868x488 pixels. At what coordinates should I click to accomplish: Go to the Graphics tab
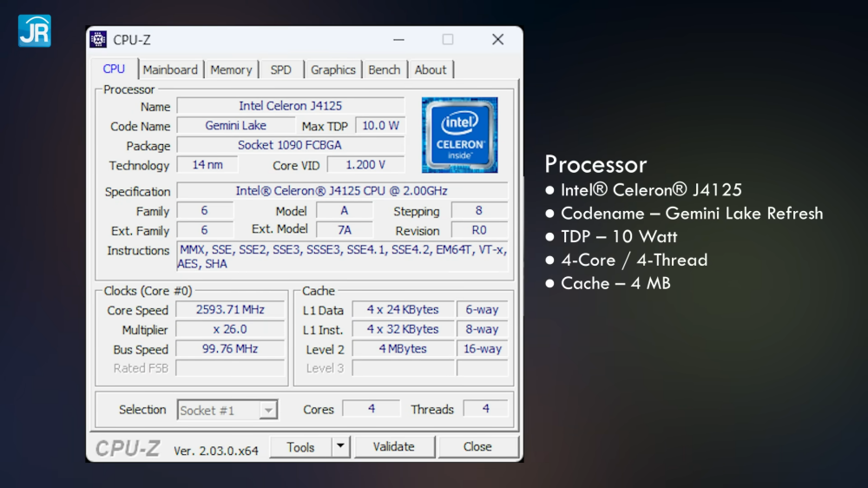tap(333, 69)
